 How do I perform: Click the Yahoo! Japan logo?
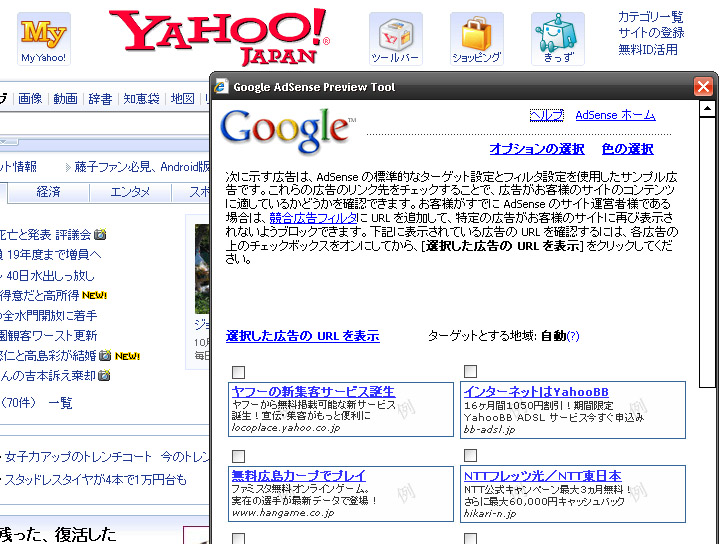pyautogui.click(x=219, y=37)
